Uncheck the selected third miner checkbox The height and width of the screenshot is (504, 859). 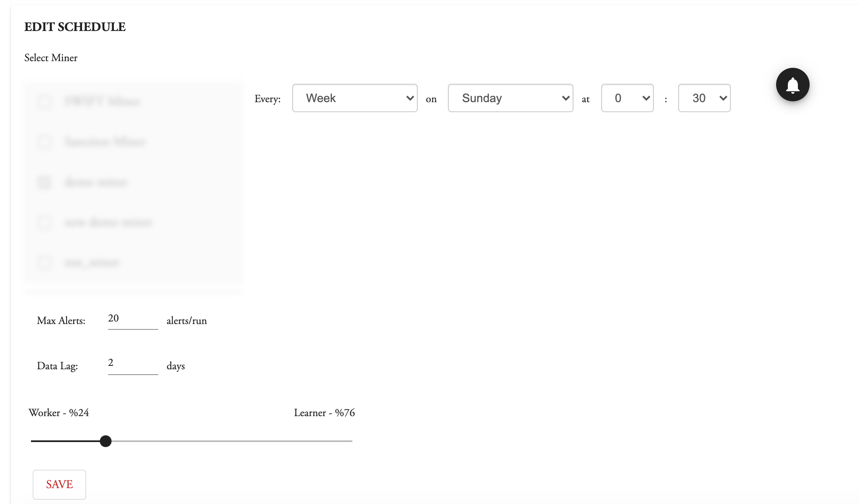45,182
